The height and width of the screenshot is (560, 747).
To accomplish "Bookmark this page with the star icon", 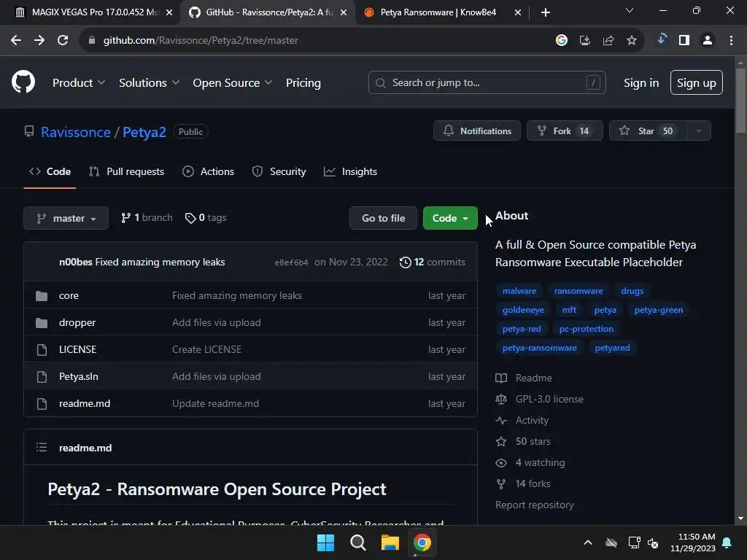I will 632,41.
